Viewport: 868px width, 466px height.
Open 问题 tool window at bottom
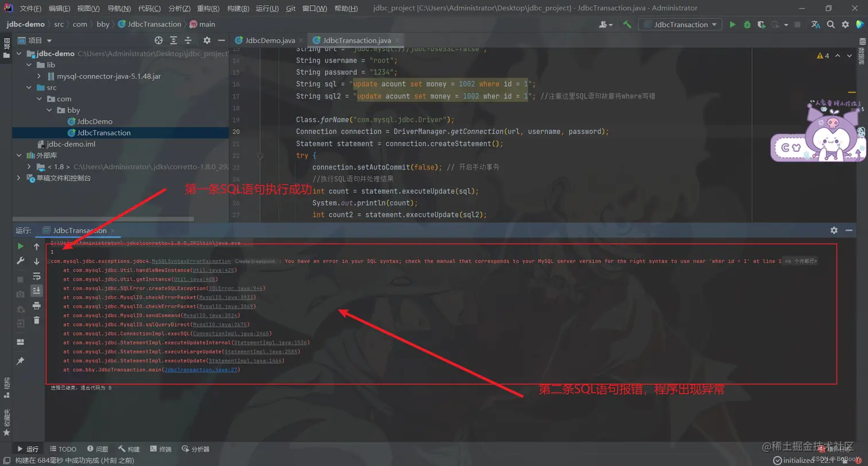[98, 449]
